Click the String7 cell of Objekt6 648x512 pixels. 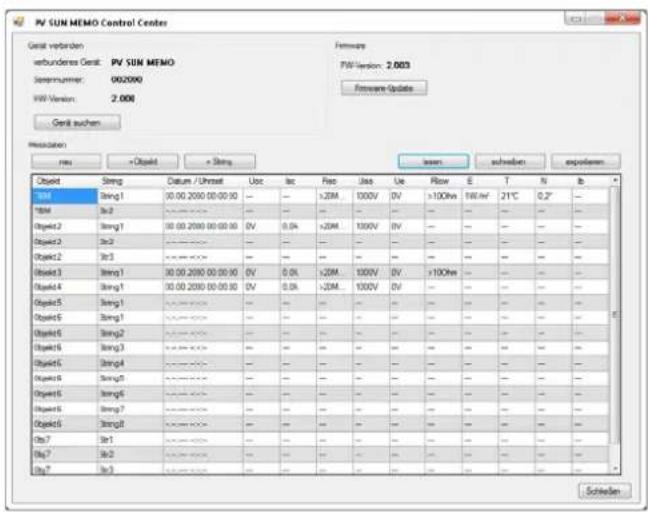tap(131, 409)
